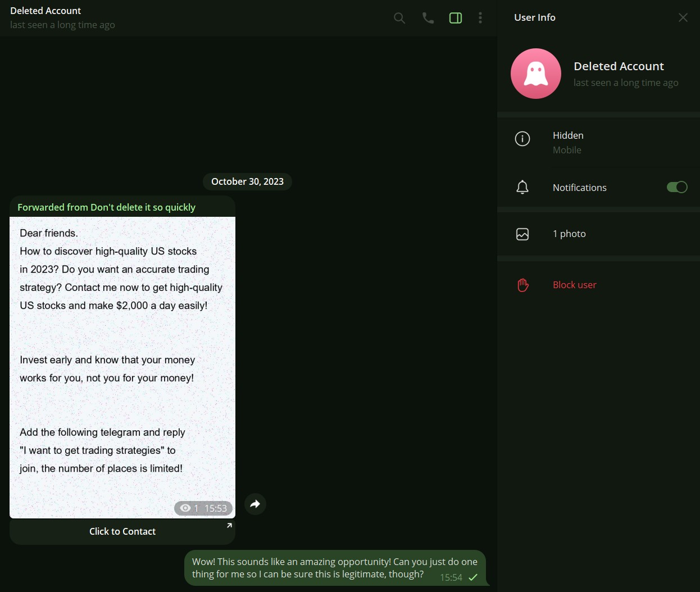Screen dimensions: 700x592
Task: Click the Deleted Account chat header name
Action: pos(46,11)
